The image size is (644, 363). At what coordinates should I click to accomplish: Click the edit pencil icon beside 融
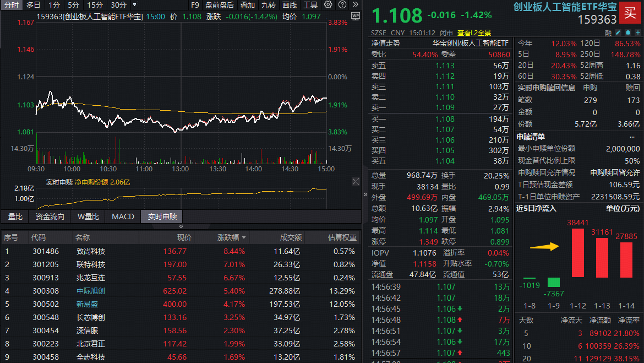618,33
